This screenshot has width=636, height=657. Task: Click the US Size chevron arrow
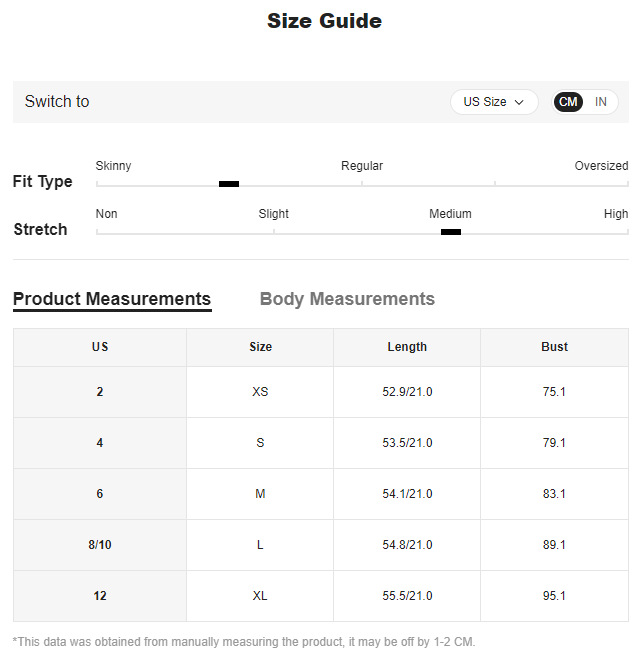[x=519, y=102]
